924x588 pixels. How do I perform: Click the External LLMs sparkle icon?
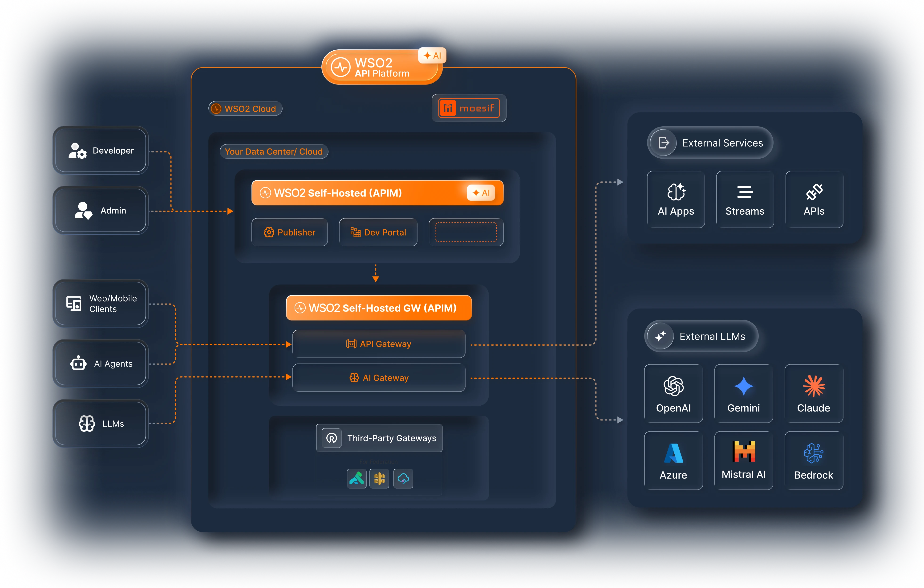pyautogui.click(x=660, y=336)
